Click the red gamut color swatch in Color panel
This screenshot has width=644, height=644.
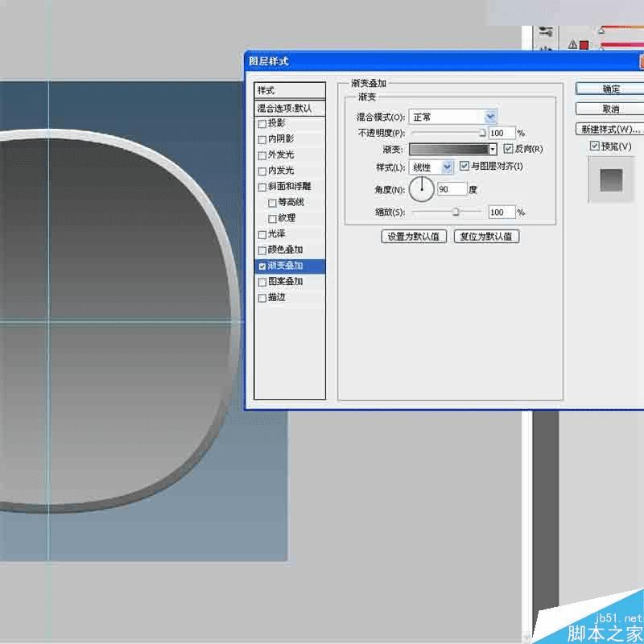584,45
